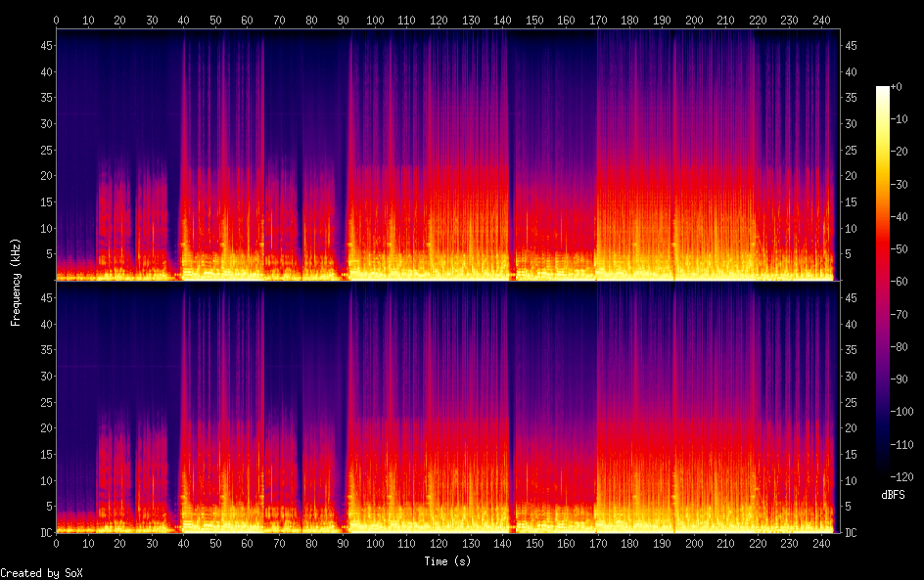Select the "-20" colorbar scale label
924x580 pixels.
pyautogui.click(x=899, y=152)
